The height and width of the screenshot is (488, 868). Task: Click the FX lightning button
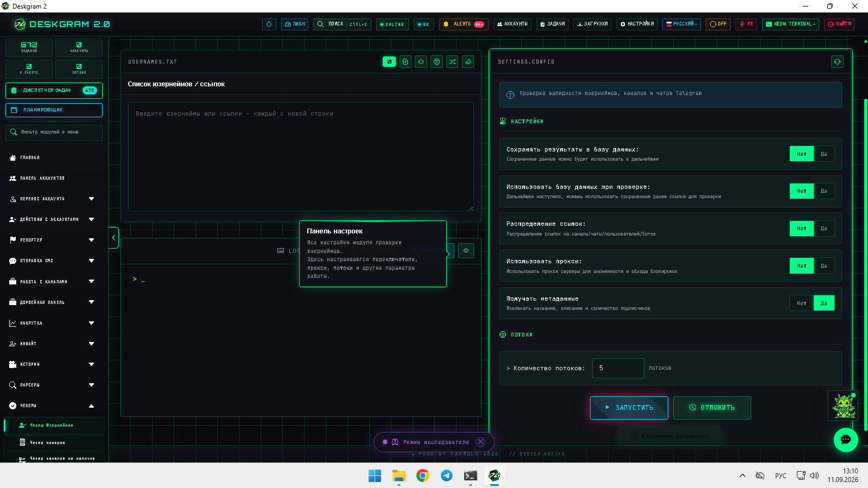coord(746,24)
